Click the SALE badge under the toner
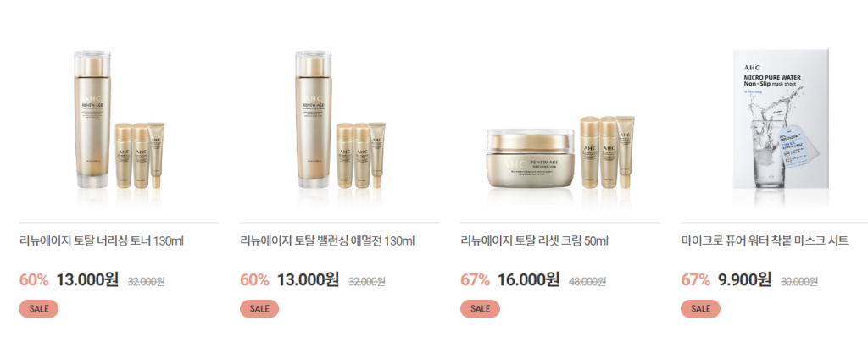 (x=39, y=309)
